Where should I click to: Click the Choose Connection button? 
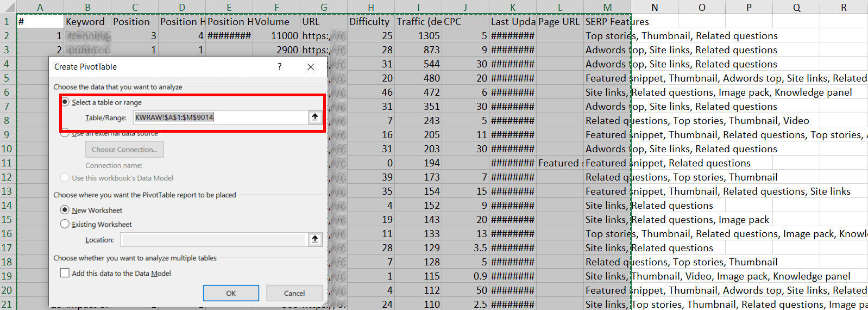(124, 150)
